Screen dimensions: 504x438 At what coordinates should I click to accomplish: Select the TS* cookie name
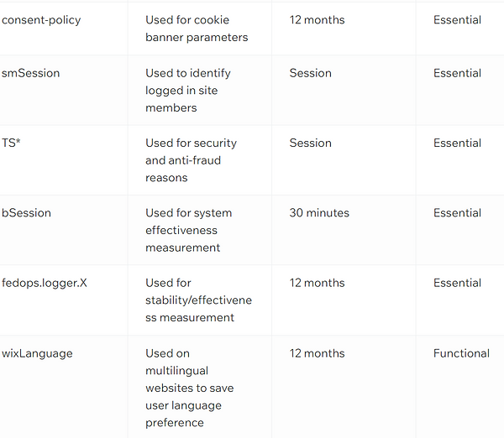[x=11, y=143]
